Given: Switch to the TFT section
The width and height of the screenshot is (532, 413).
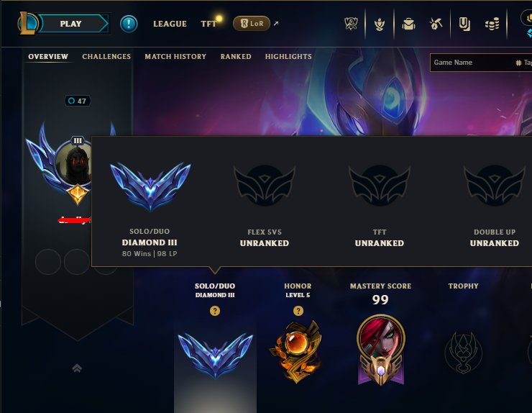Looking at the screenshot, I should coord(208,24).
